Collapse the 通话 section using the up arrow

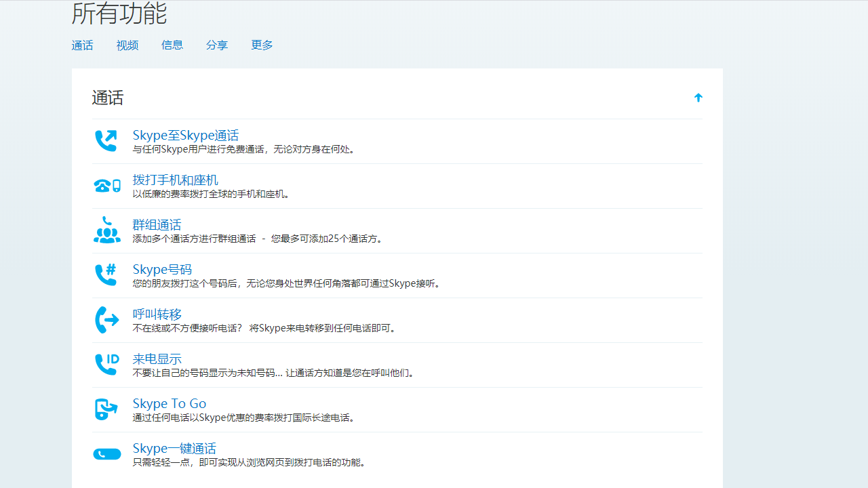(698, 97)
